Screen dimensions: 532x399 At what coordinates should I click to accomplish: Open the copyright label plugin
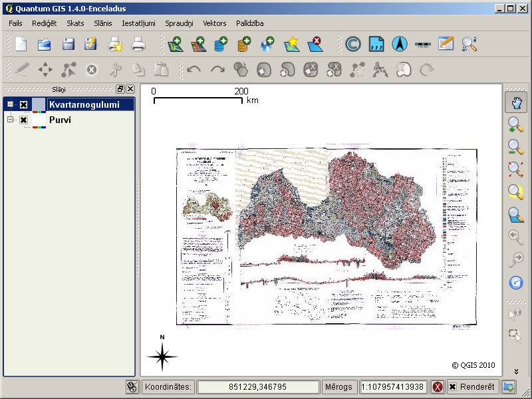pos(353,44)
